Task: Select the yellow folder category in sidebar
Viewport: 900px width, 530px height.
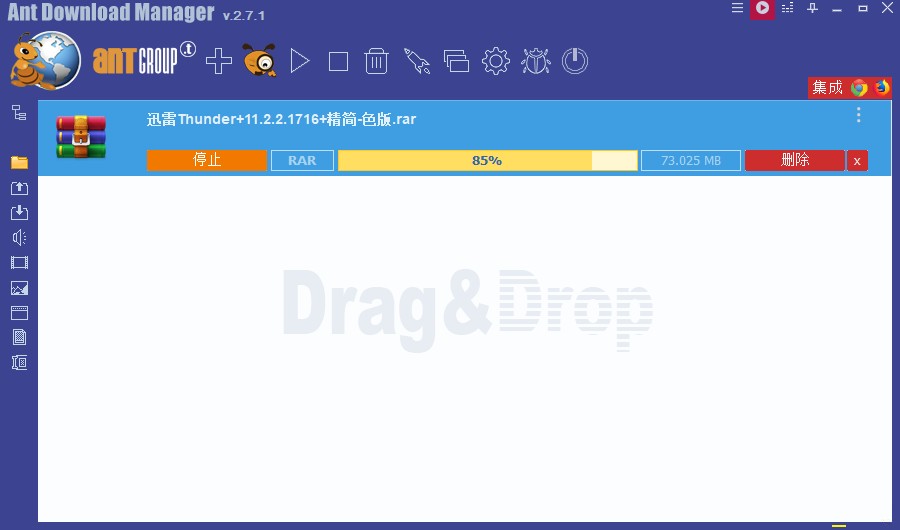Action: 19,163
